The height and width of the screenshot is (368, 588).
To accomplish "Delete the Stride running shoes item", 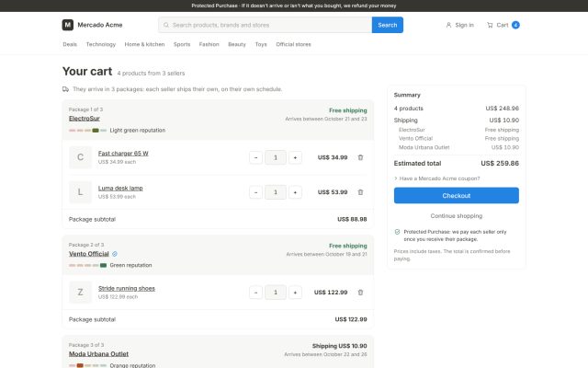I will (x=360, y=293).
